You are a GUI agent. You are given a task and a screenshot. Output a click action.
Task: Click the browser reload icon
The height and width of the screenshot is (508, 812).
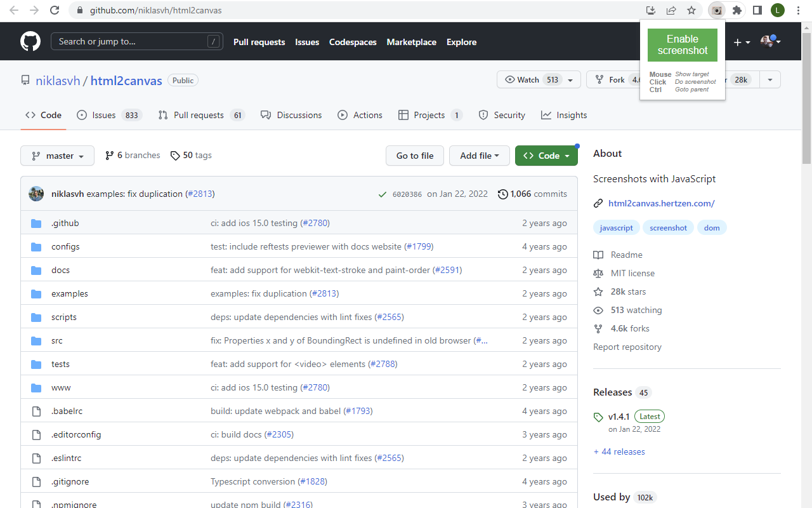[x=55, y=10]
